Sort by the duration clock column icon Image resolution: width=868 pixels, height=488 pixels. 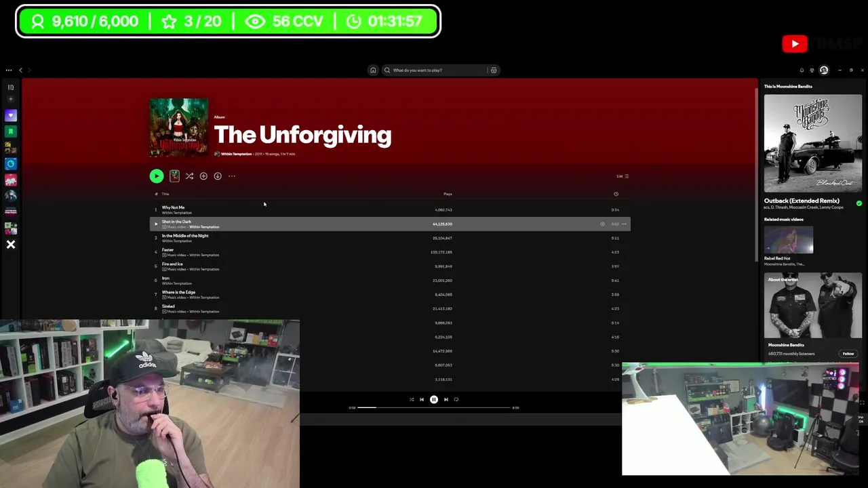coord(616,195)
